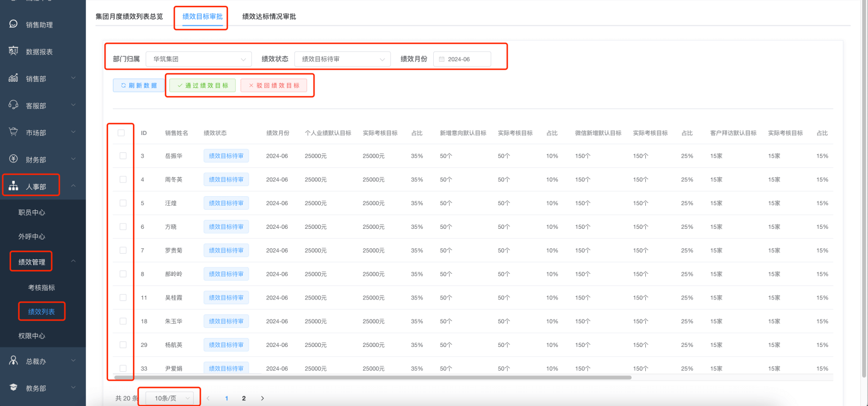
Task: Open the 10条/页 page size dropdown
Action: coord(171,398)
